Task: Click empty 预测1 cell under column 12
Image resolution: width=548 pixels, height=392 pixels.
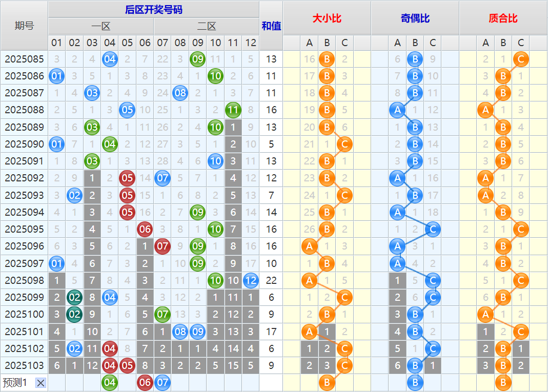Action: [251, 383]
